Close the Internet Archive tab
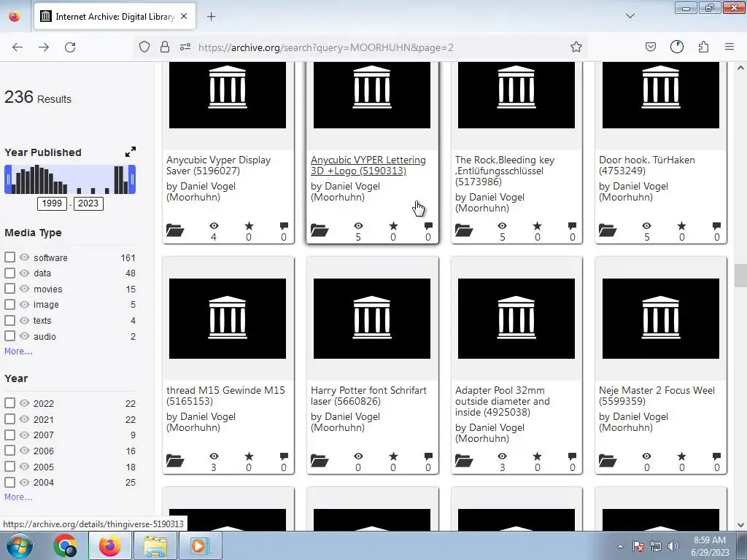 point(184,16)
